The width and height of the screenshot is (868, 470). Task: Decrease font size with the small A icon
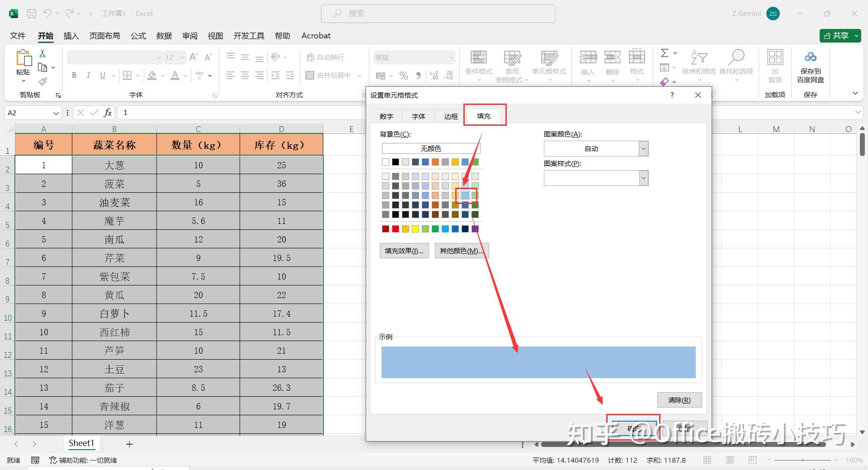point(208,57)
